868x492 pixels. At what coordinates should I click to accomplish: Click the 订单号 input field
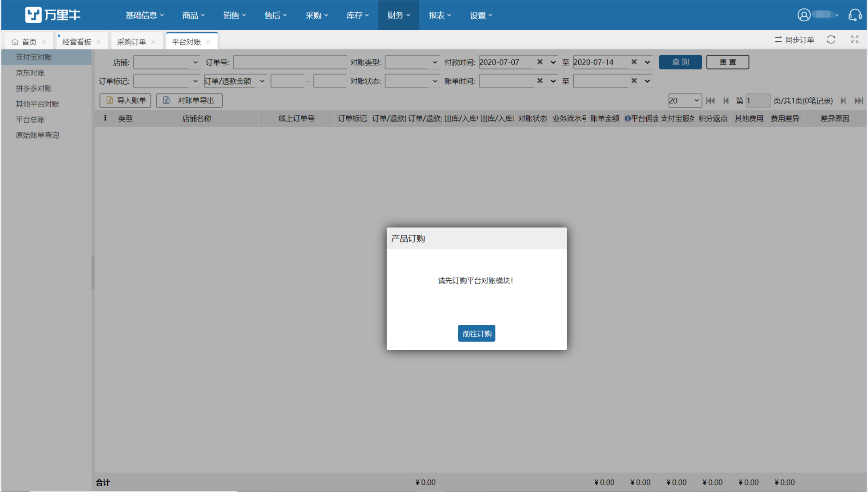pos(290,62)
